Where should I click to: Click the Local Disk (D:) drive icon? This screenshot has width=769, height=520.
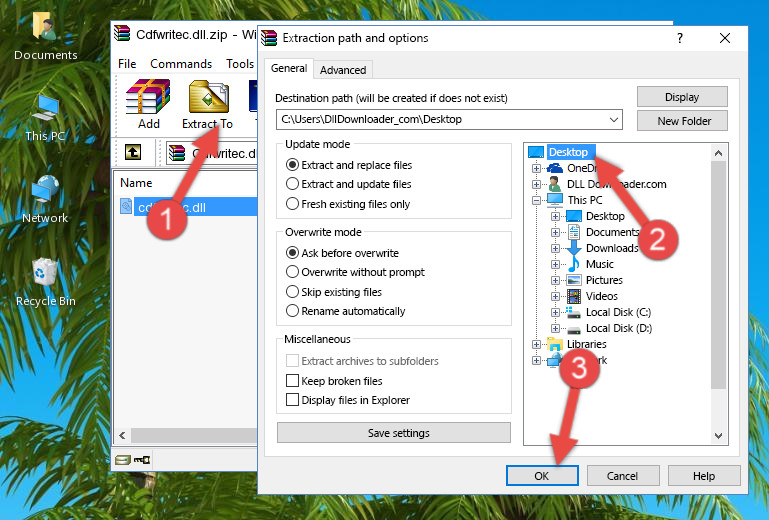click(x=573, y=329)
